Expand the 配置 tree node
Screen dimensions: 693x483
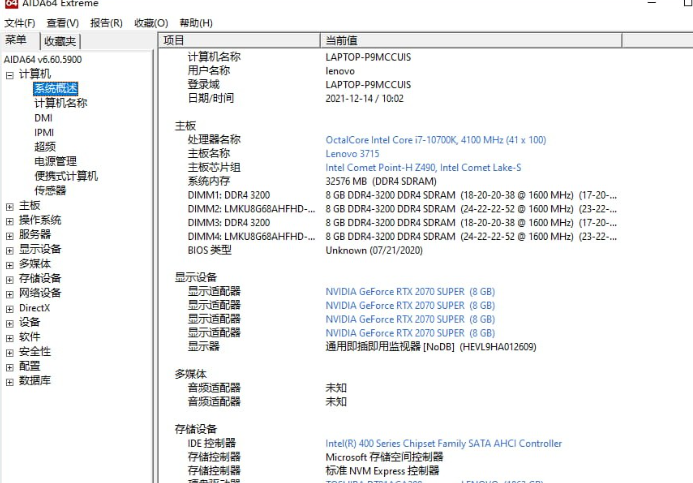pyautogui.click(x=10, y=367)
